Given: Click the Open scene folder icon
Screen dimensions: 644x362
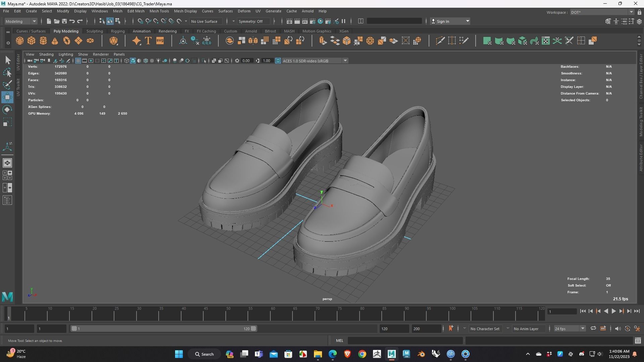Looking at the screenshot, I should coord(57,21).
